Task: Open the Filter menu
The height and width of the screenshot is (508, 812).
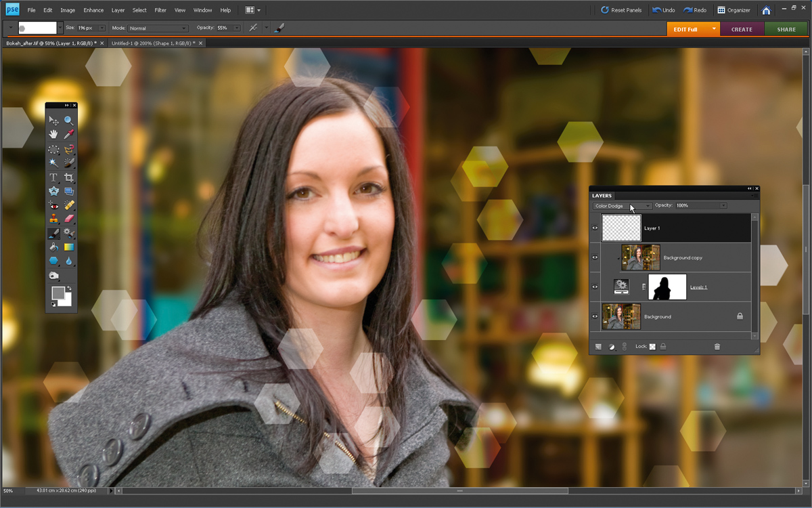Action: (160, 10)
